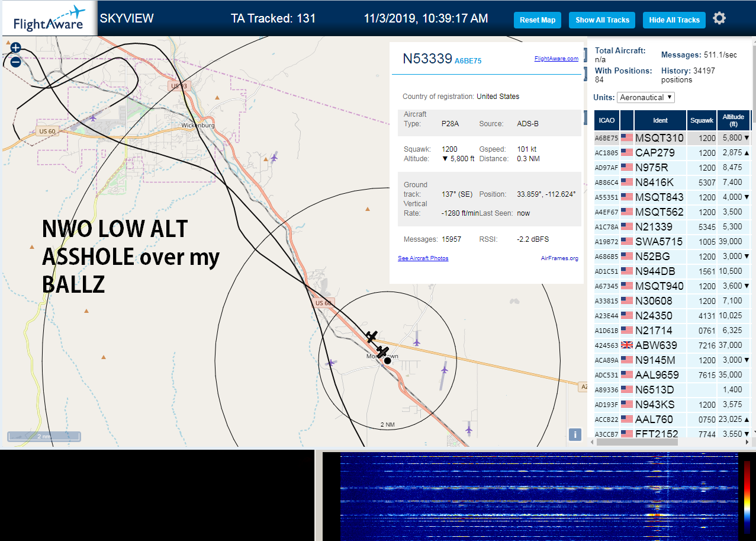Select the N943KS aircraft row
Screen dimensions: 756x541
click(x=672, y=404)
